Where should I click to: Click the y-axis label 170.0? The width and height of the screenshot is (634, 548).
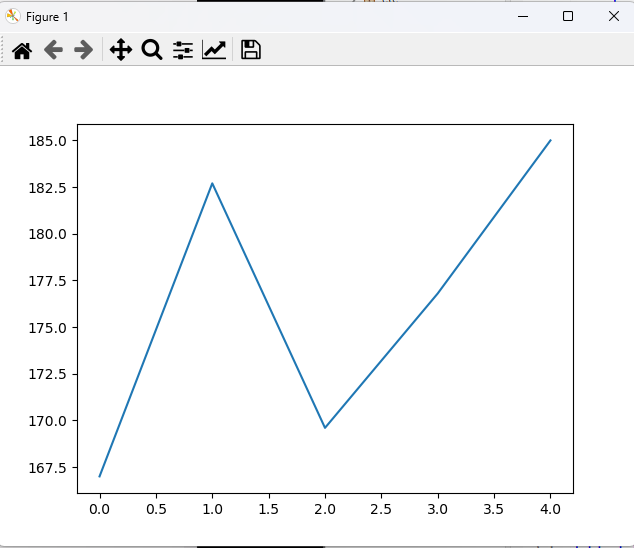47,421
